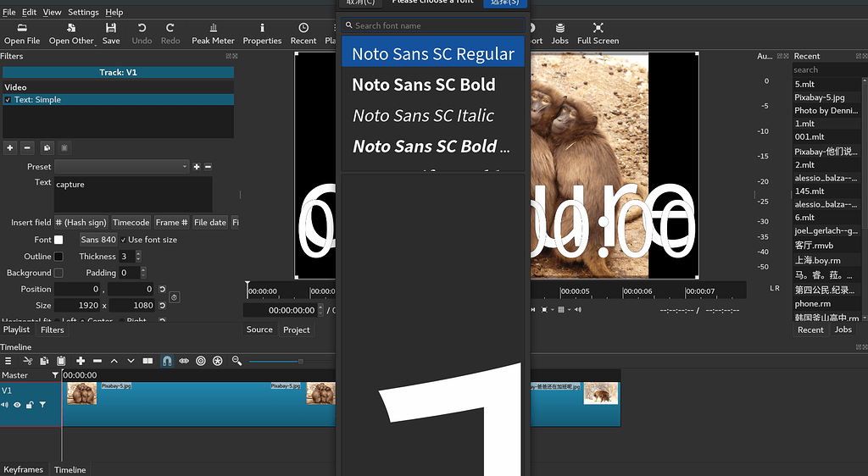Click the Search font name field
868x476 pixels.
coord(433,25)
